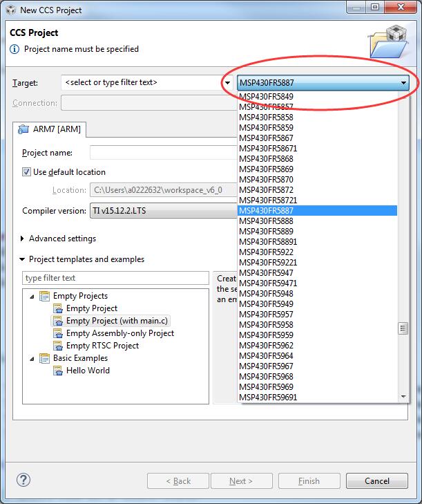
Task: Select MSP430FR58721 in the list
Action: click(317, 200)
